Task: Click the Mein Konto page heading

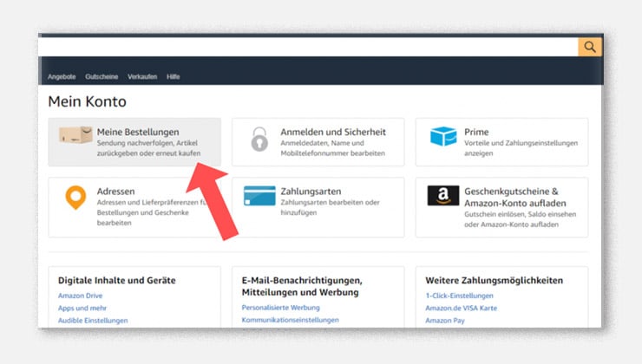Action: tap(88, 101)
